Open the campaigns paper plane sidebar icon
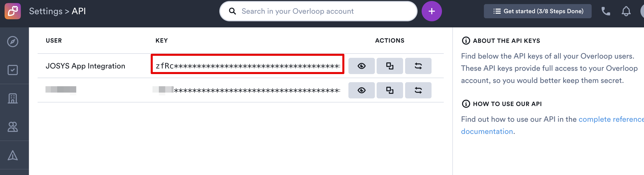The height and width of the screenshot is (175, 644). pyautogui.click(x=13, y=155)
